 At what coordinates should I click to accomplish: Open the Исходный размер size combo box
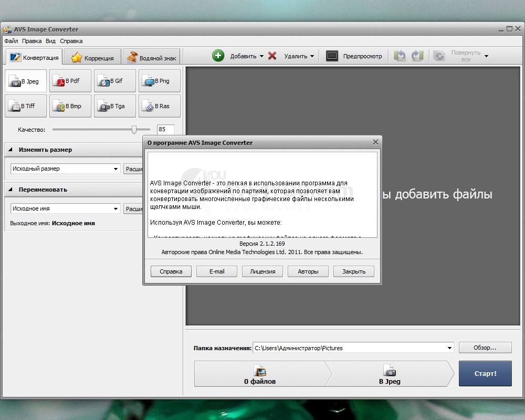pyautogui.click(x=65, y=169)
